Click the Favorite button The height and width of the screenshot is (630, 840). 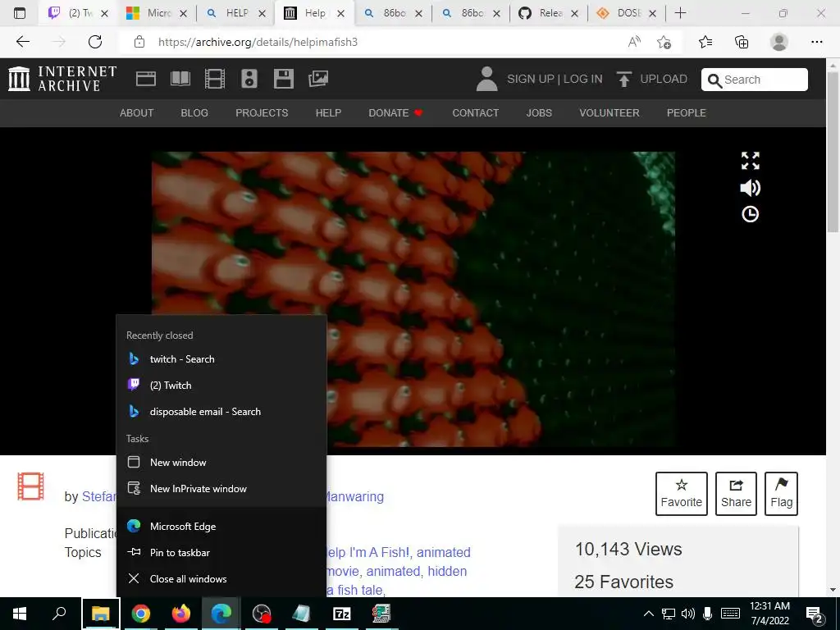point(682,493)
